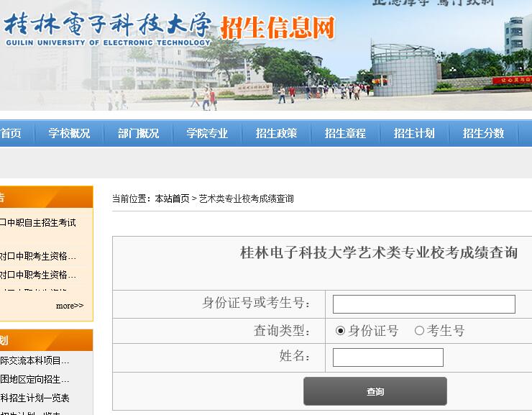Select the 身份证号 radio button
This screenshot has height=415, width=532.
pos(341,331)
